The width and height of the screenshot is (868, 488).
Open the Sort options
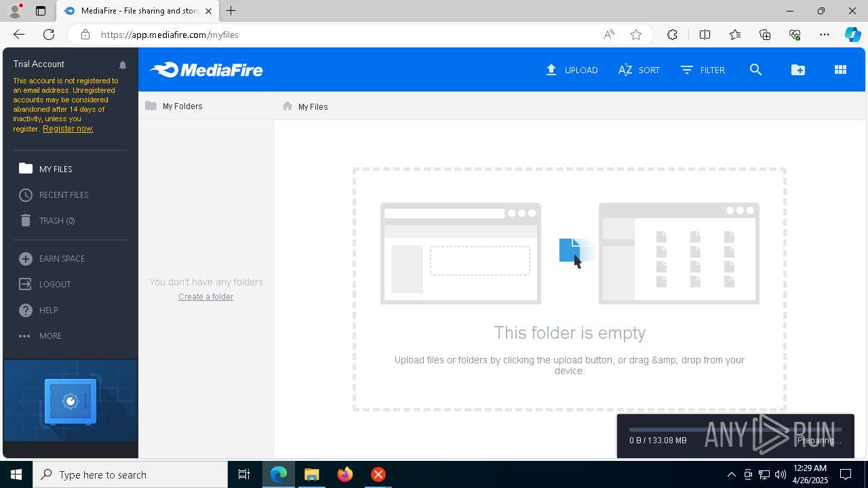pos(639,70)
